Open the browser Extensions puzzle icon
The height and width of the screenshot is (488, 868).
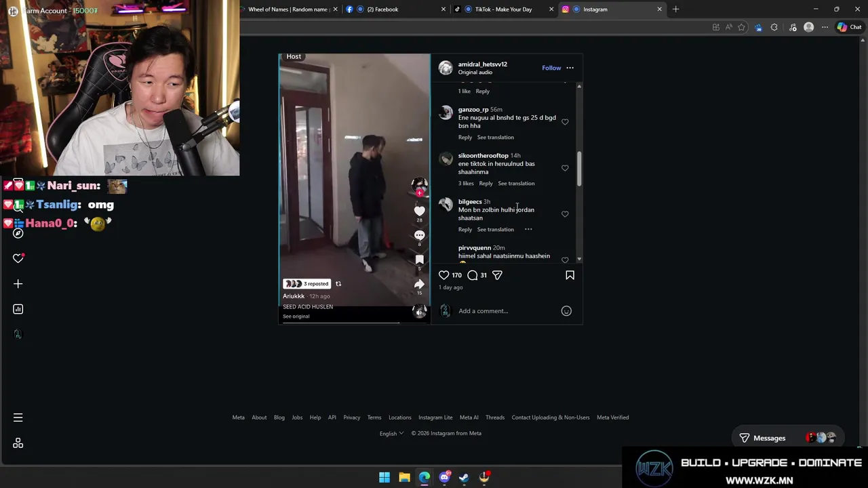774,27
